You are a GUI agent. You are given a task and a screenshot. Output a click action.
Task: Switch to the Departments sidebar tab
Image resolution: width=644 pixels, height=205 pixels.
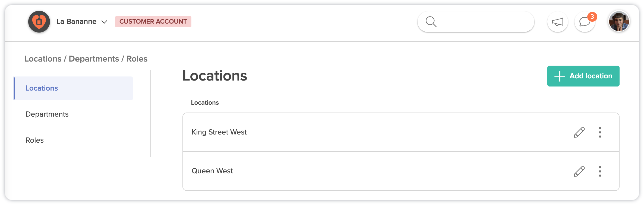[47, 114]
